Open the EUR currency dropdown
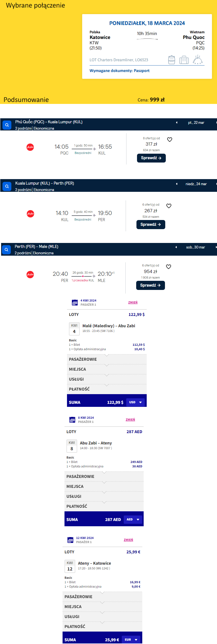This screenshot has height=644, width=217. tap(131, 640)
